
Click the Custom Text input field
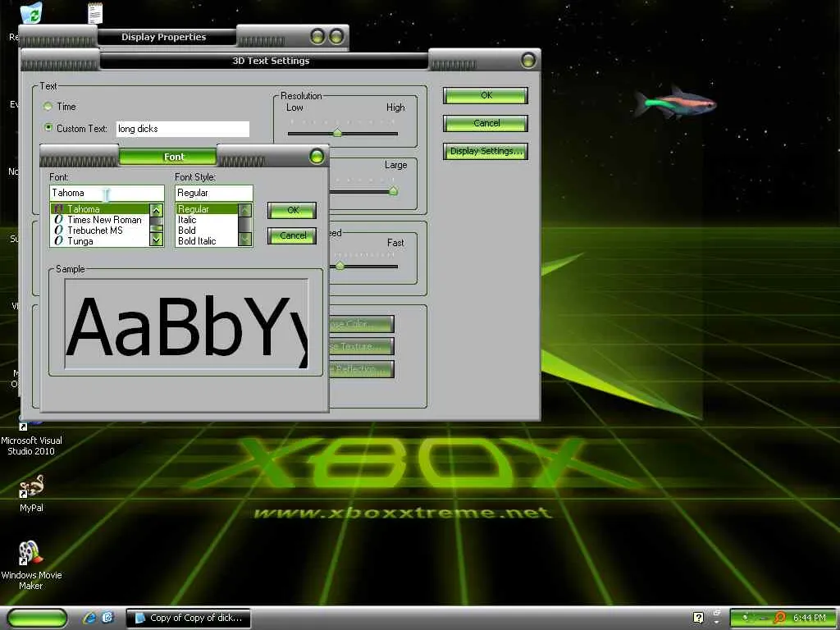pyautogui.click(x=183, y=129)
